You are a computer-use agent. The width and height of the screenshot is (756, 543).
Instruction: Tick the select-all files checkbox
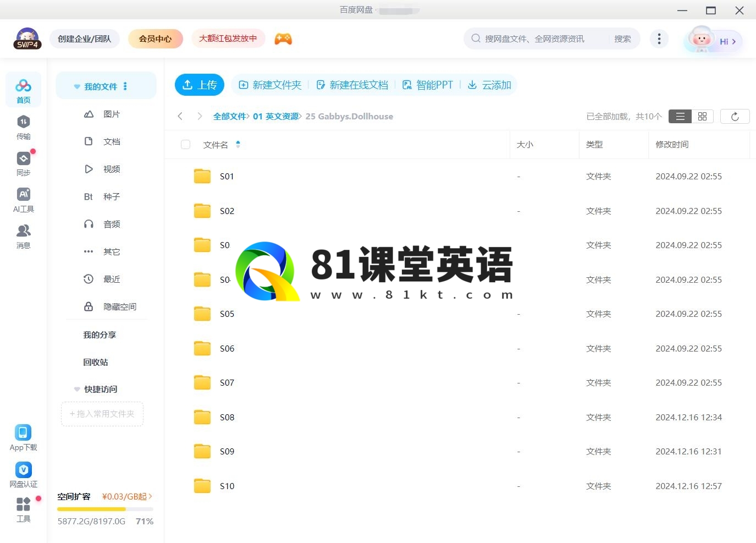click(x=185, y=144)
